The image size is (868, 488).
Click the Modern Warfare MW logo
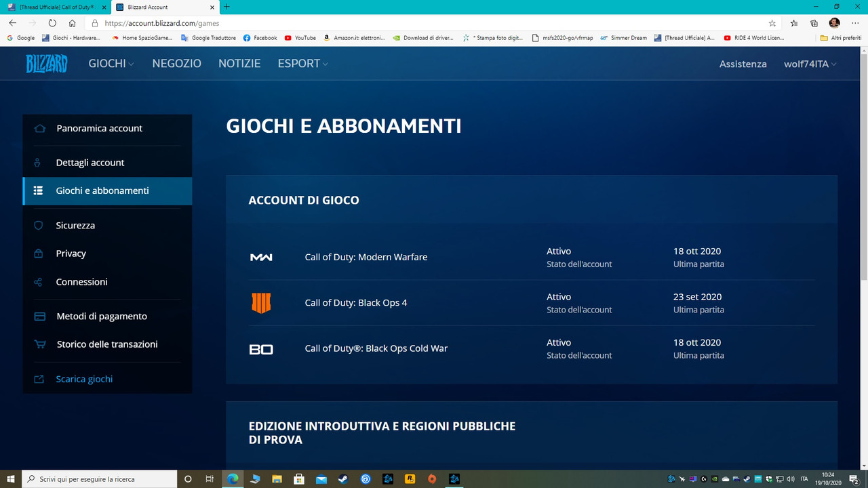(x=261, y=258)
